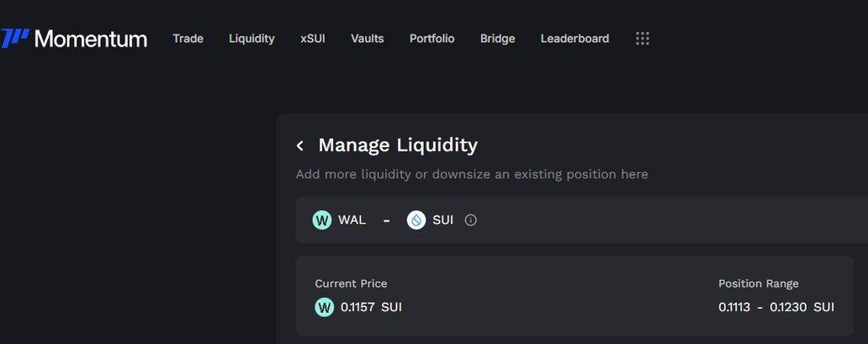Show pool info via the circled i icon
Viewport: 868px width, 344px height.
coord(470,220)
